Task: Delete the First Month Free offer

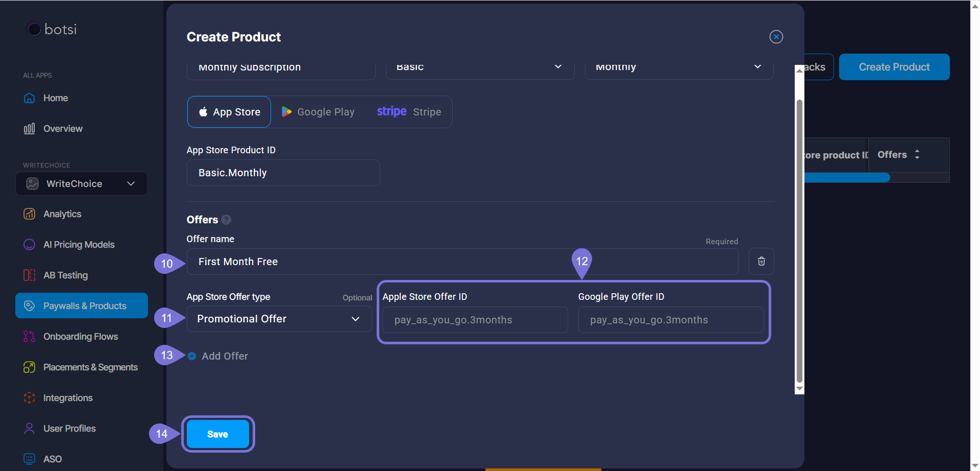Action: [761, 262]
